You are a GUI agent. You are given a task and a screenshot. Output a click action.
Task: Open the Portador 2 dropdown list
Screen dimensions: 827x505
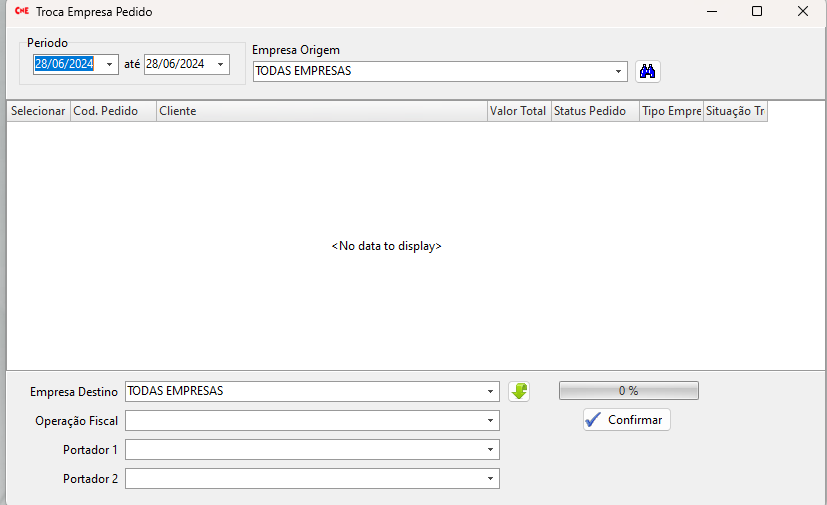490,479
